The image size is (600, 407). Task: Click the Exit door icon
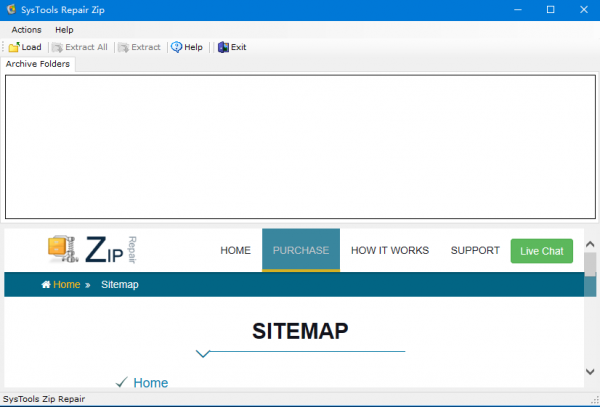click(x=223, y=47)
